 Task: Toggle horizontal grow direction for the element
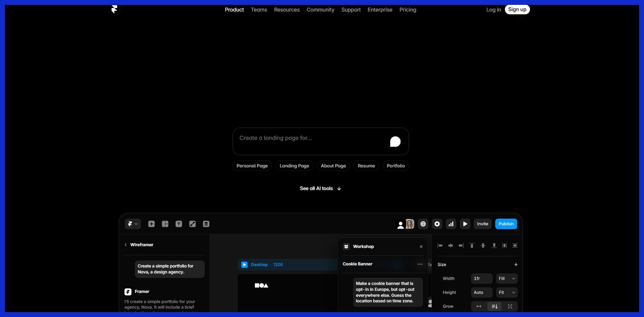coord(478,306)
